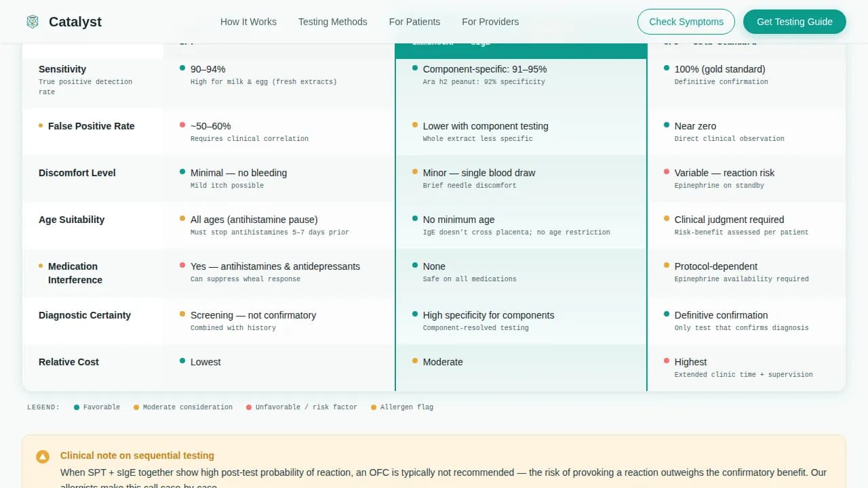Click the warning icon in the clinical note
Image resolution: width=868 pixels, height=488 pixels.
(x=43, y=457)
